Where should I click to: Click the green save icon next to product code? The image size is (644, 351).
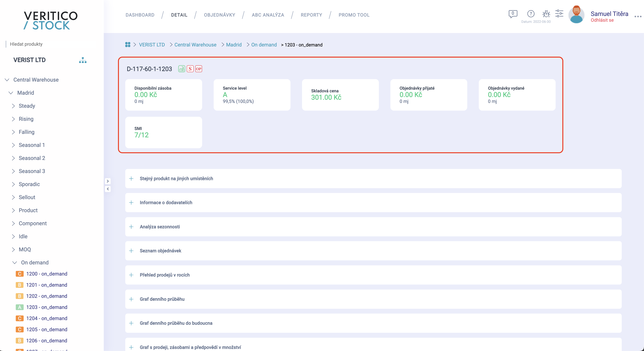tap(182, 69)
